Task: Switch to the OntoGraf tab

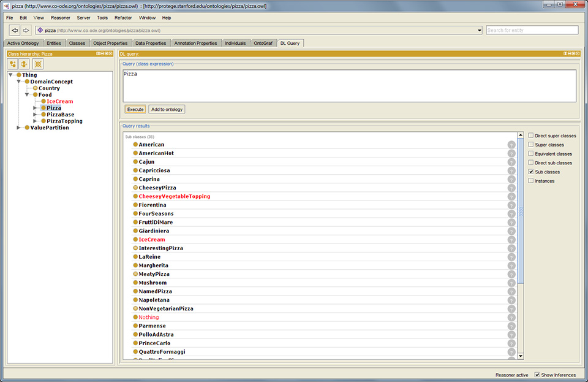Action: pyautogui.click(x=263, y=43)
